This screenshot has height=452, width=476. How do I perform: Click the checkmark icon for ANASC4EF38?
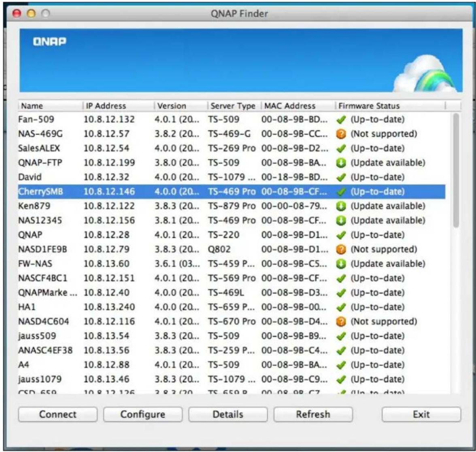tap(341, 350)
